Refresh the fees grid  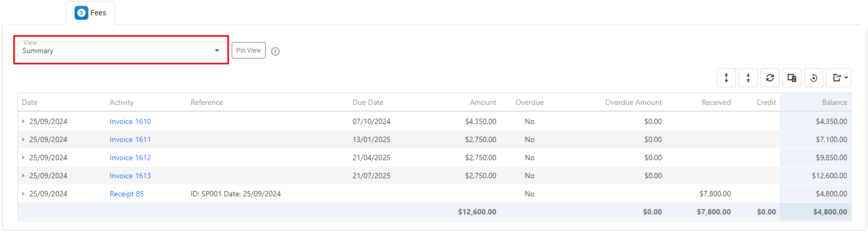[x=770, y=78]
